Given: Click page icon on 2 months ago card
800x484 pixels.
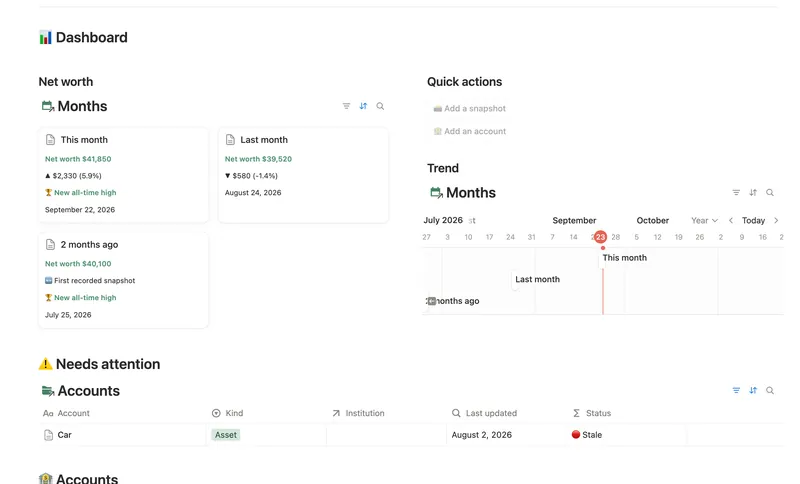Looking at the screenshot, I should pos(50,244).
